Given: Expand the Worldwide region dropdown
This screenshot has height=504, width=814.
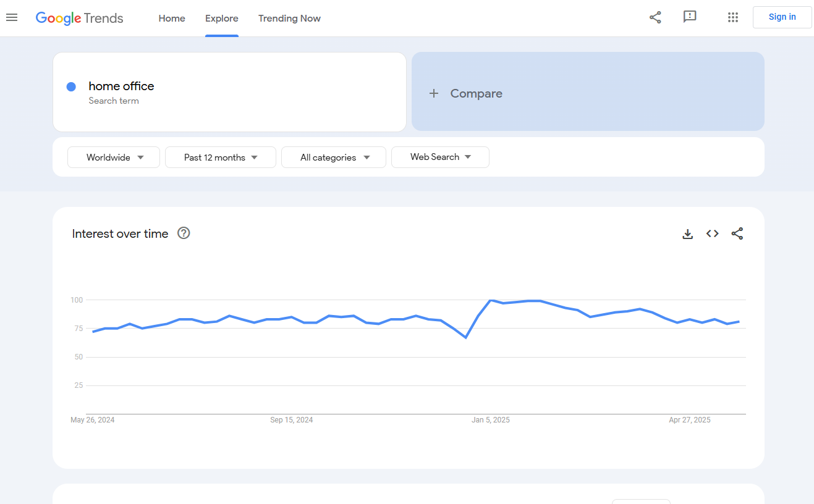Looking at the screenshot, I should 114,157.
